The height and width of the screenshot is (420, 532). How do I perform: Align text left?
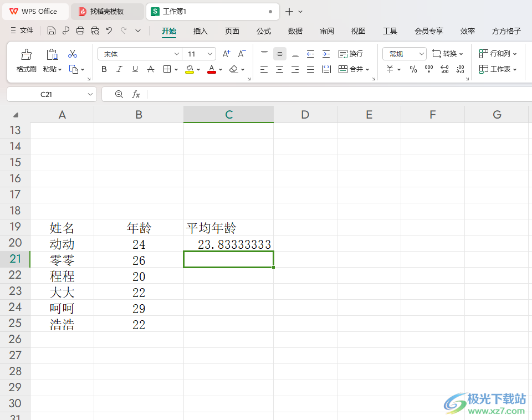coord(264,70)
